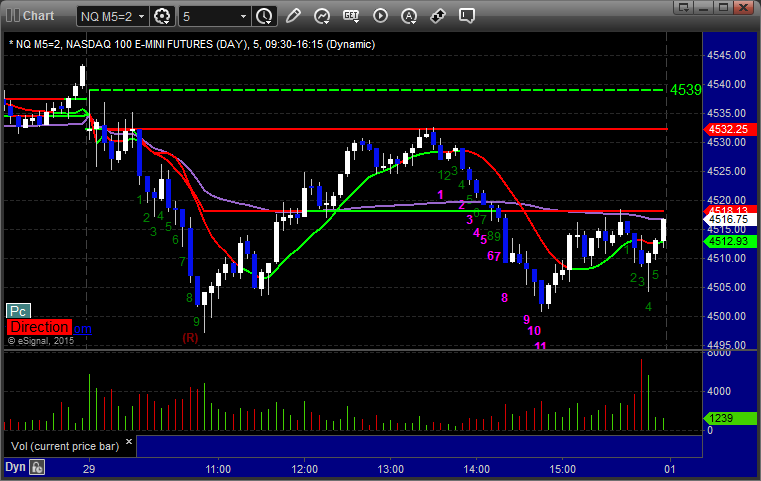Click the 4000 volume axis label
The image size is (761, 481).
tap(719, 391)
